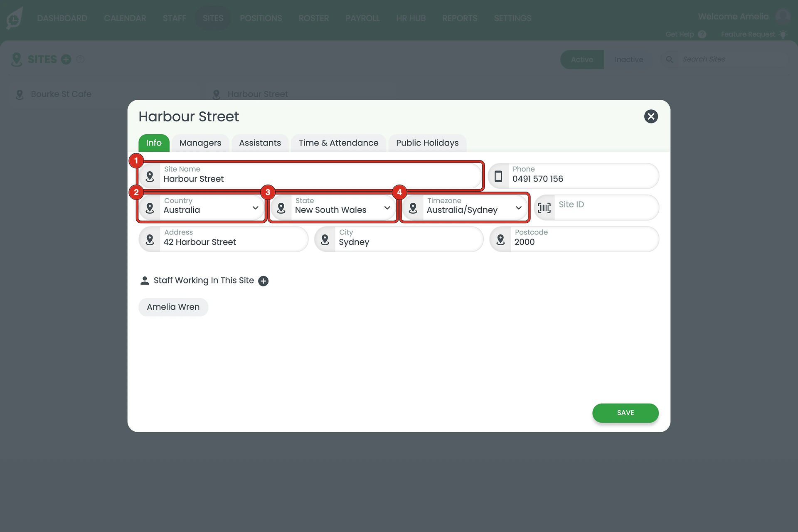Click the app logo in top bar

(15, 18)
